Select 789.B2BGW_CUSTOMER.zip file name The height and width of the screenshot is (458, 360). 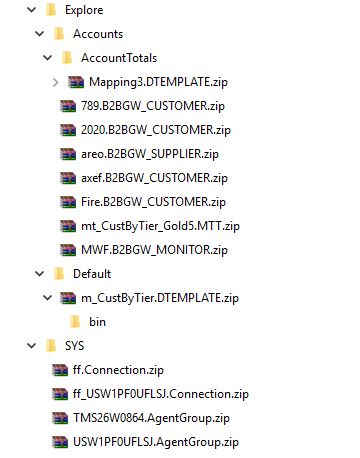click(153, 106)
